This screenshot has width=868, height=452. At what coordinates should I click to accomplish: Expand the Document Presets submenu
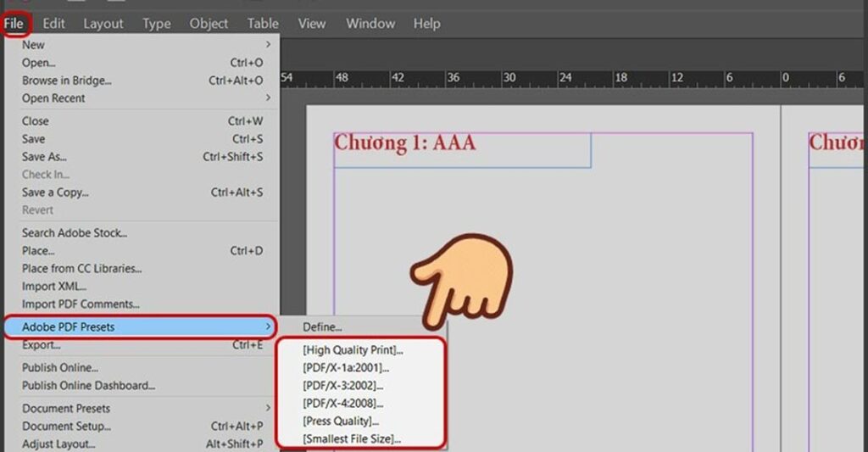click(142, 409)
